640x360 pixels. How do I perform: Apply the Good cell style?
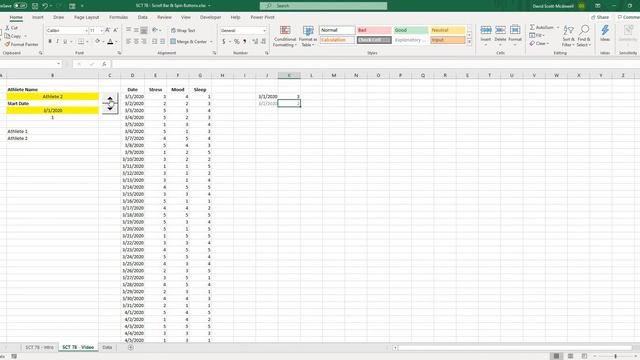411,30
